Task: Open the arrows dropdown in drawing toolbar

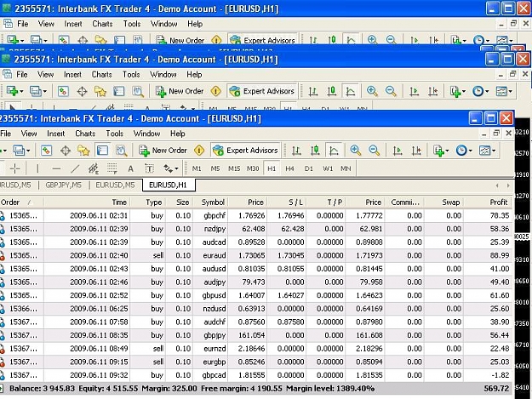Action: point(170,168)
